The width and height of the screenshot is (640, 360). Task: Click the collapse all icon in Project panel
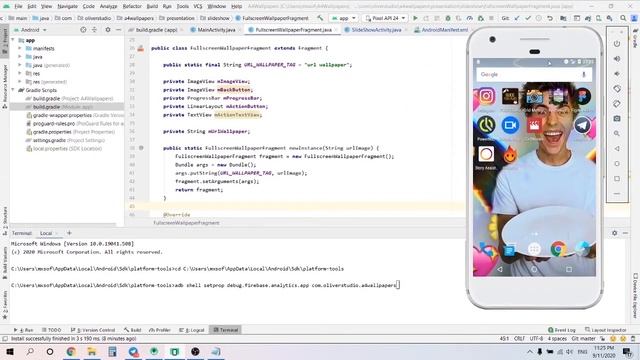94,30
